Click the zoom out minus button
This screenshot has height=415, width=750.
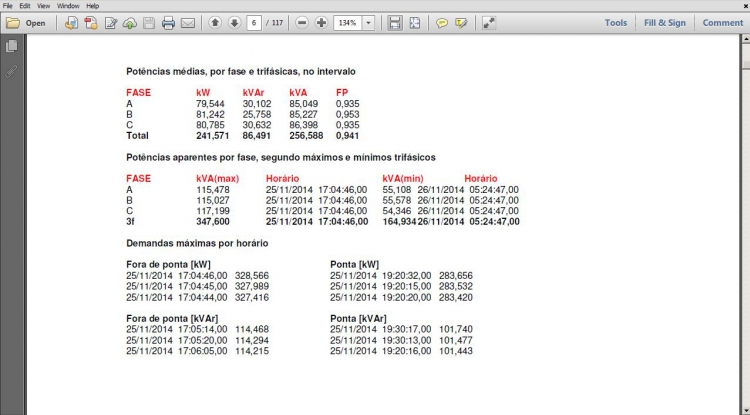(x=303, y=22)
